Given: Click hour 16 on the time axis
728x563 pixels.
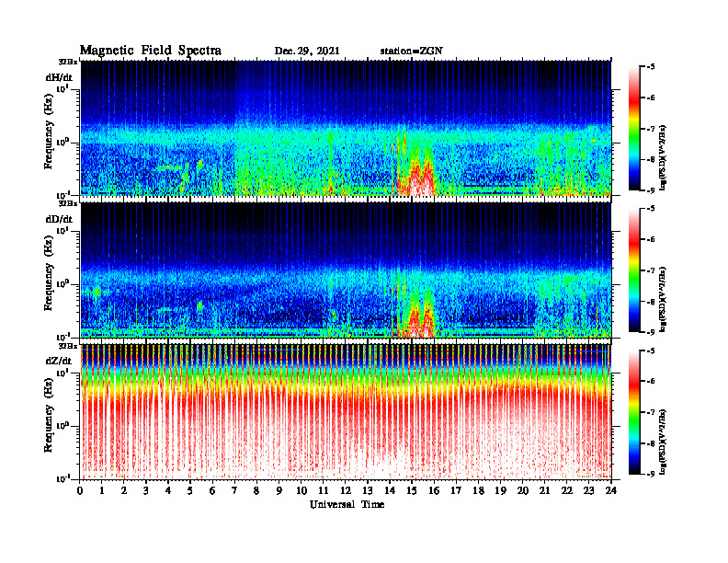Looking at the screenshot, I should point(434,491).
